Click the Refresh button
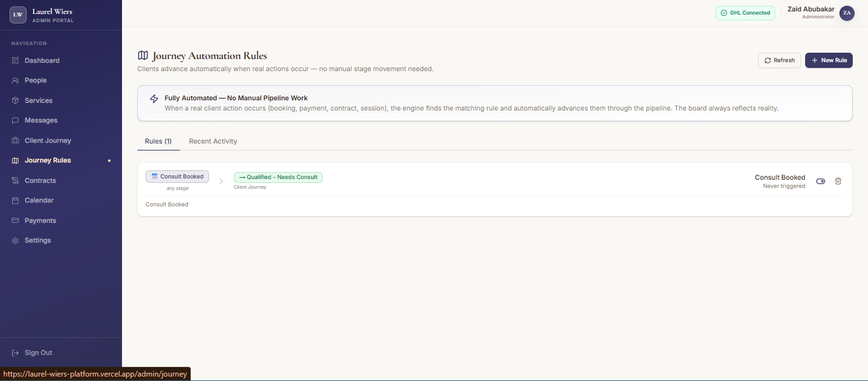The width and height of the screenshot is (868, 381). pyautogui.click(x=779, y=60)
